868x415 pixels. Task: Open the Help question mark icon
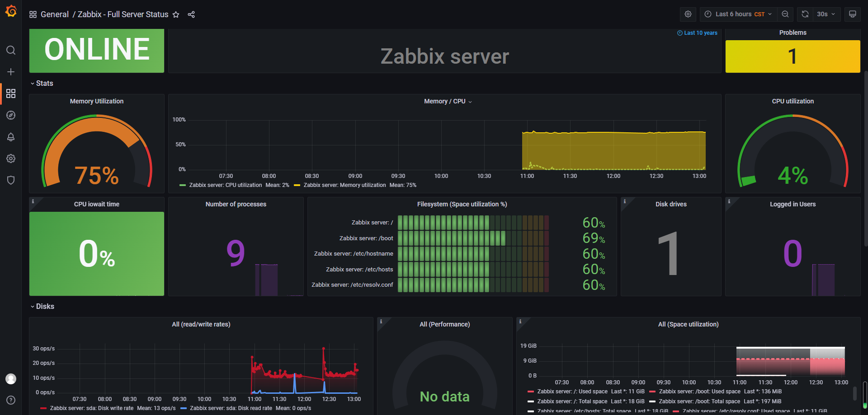pos(11,400)
